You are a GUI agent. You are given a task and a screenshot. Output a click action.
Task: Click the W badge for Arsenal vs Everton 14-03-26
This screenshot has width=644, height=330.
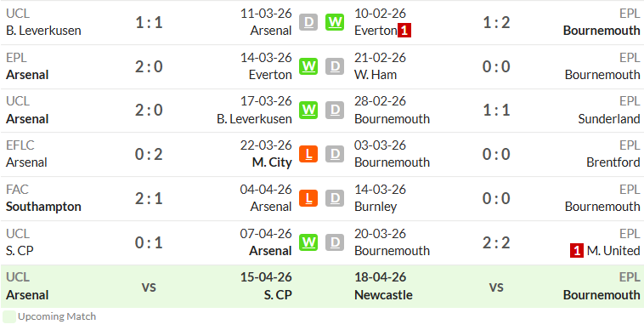point(308,66)
